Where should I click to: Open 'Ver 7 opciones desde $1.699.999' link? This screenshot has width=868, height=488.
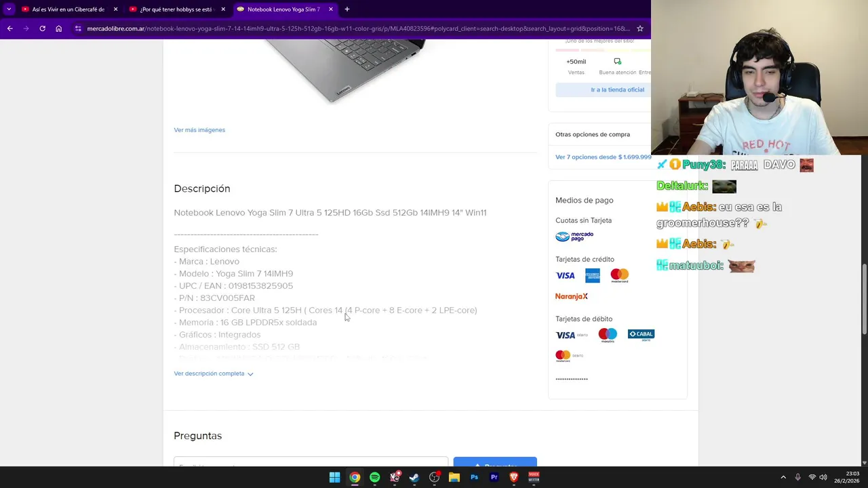[603, 157]
